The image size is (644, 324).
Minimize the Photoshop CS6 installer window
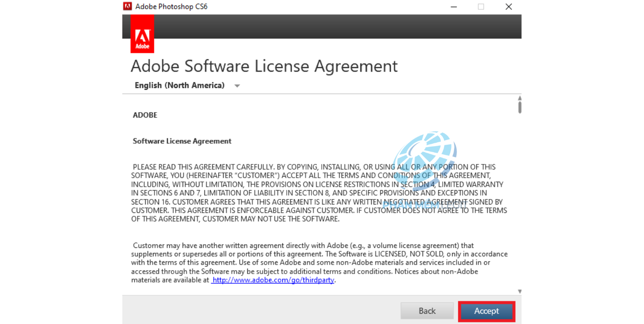pos(453,6)
